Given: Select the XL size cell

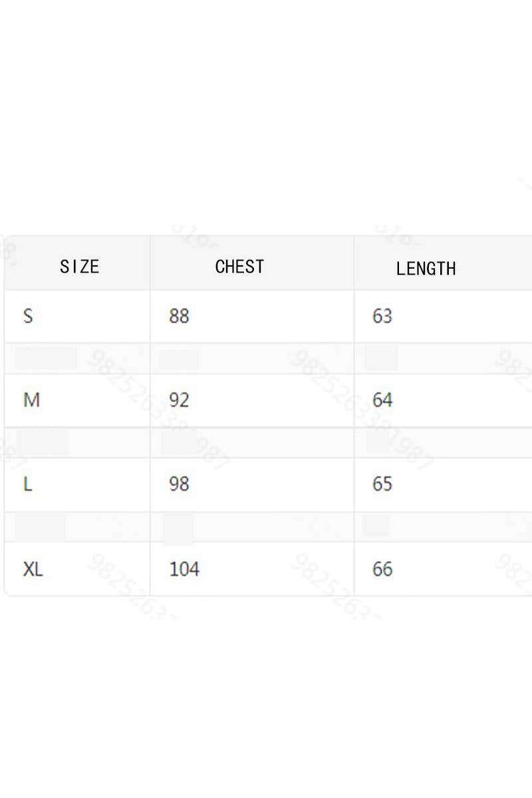Looking at the screenshot, I should [33, 569].
